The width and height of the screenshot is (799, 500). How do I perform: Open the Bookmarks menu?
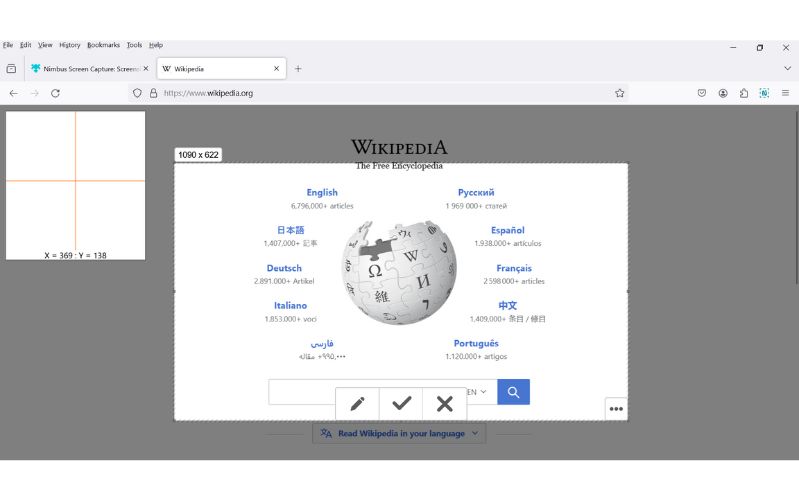coord(103,45)
